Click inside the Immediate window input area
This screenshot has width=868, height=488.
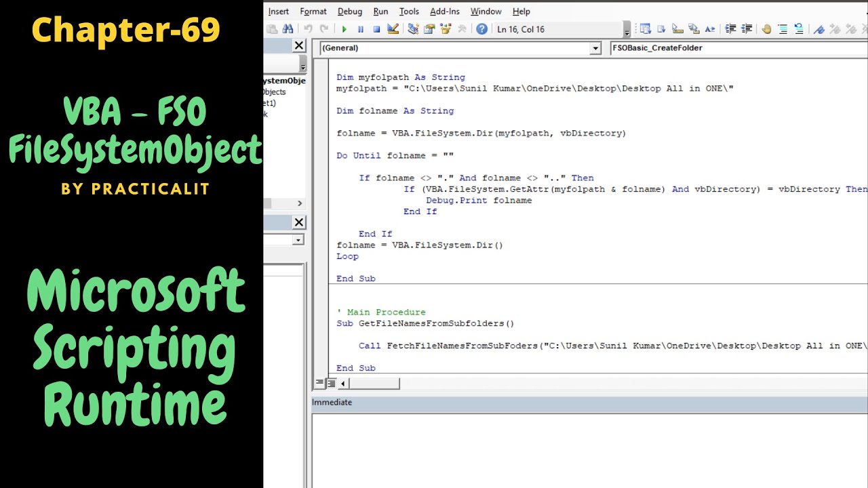pos(590,450)
